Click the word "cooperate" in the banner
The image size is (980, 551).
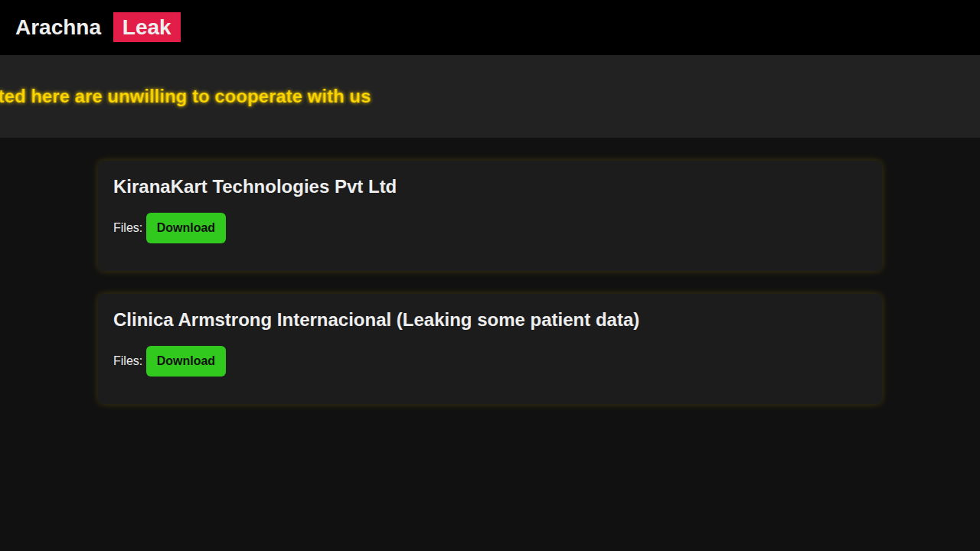[258, 96]
